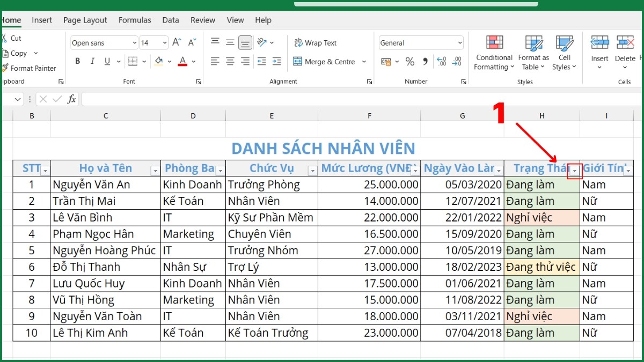
Task: Expand the General number format dropdown
Action: [x=460, y=43]
